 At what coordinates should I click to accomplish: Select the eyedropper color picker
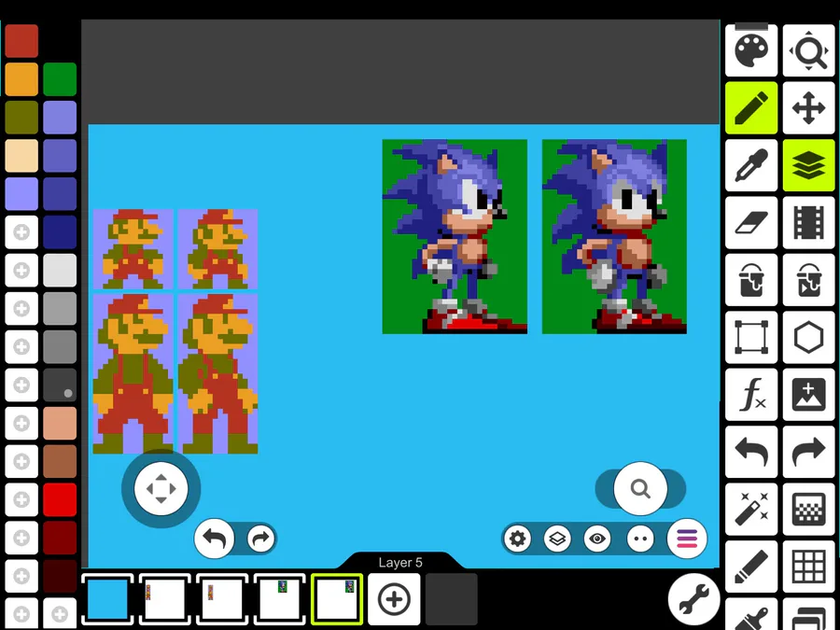click(x=751, y=165)
